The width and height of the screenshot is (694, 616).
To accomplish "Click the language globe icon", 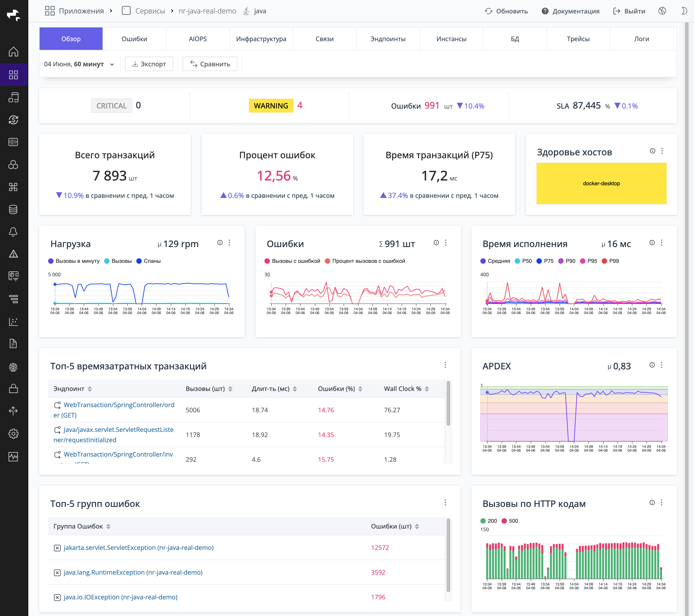I will (662, 11).
